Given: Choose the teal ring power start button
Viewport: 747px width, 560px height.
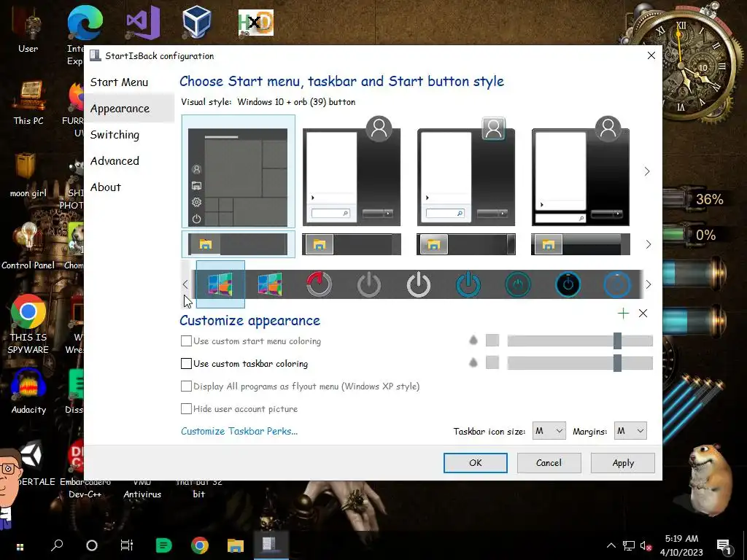Looking at the screenshot, I should coord(518,284).
